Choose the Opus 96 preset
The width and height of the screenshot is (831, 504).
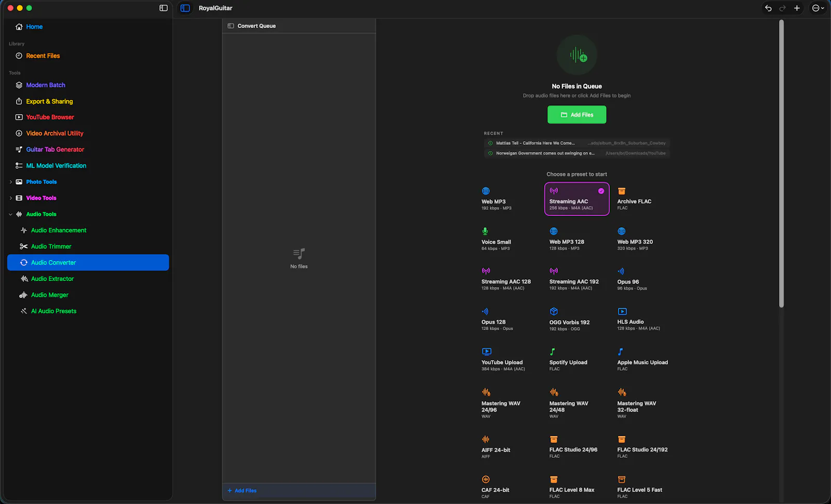645,279
